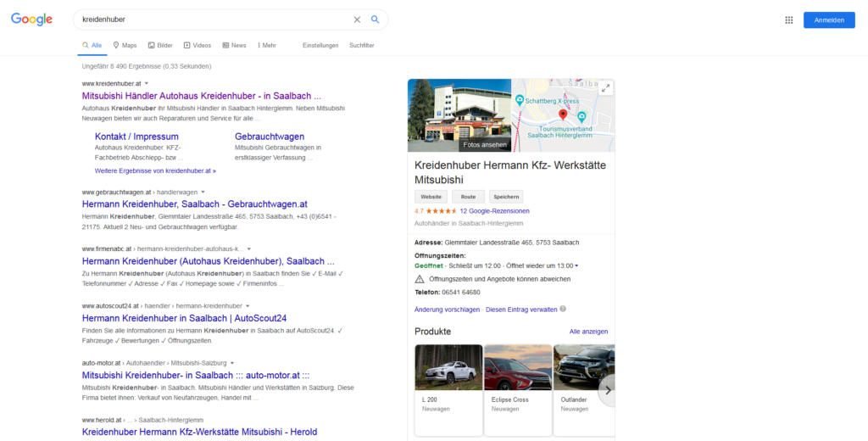Screen dimensions: 868x441
Task: Clear the search box with the X icon
Action: 357,20
